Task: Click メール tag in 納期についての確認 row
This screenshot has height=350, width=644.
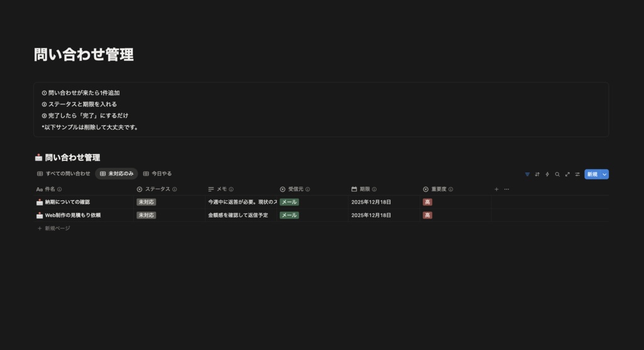Action: tap(289, 202)
